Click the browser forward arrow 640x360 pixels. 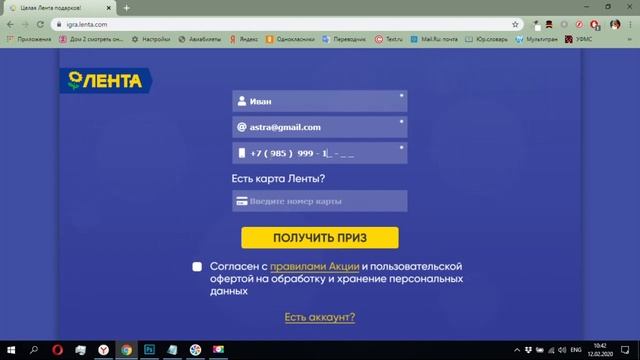coord(25,24)
